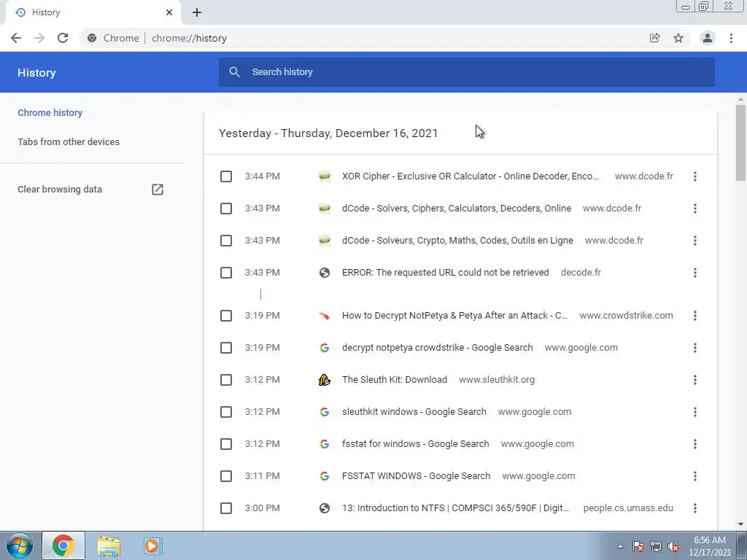Share this page via the share icon

pyautogui.click(x=655, y=38)
